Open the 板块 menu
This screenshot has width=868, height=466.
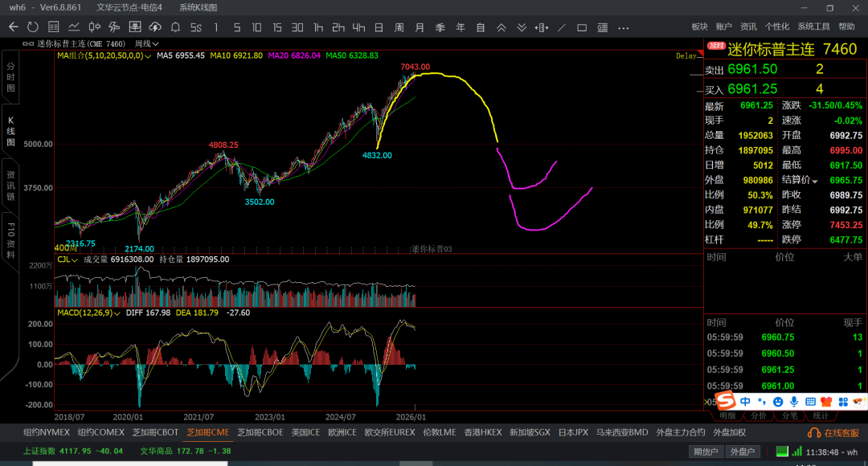pos(700,27)
